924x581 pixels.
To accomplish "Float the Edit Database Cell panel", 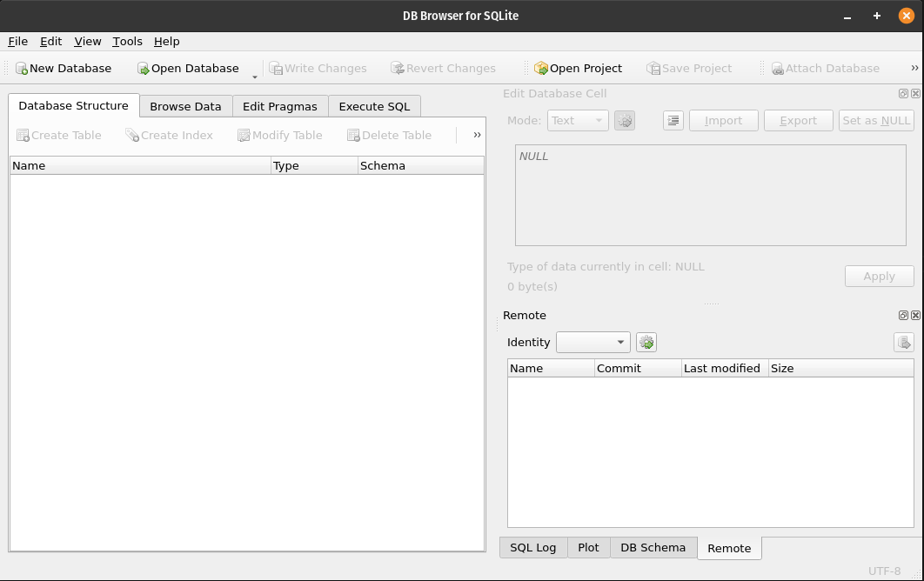I will pos(903,94).
